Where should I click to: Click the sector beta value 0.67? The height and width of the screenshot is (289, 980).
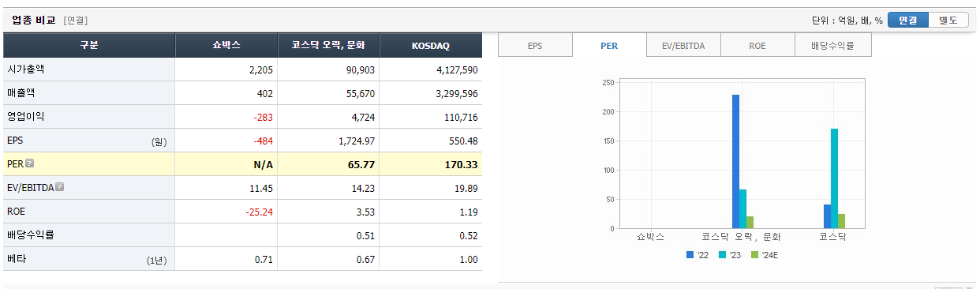click(365, 260)
